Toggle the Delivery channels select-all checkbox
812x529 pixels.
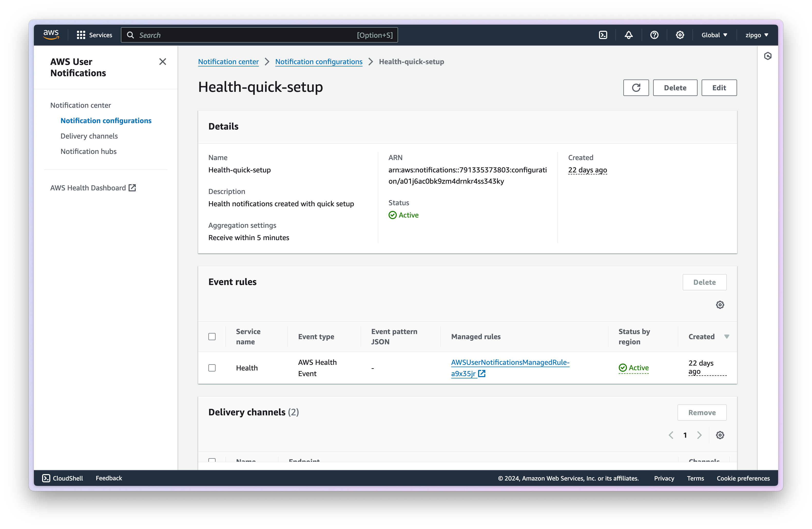pyautogui.click(x=212, y=460)
